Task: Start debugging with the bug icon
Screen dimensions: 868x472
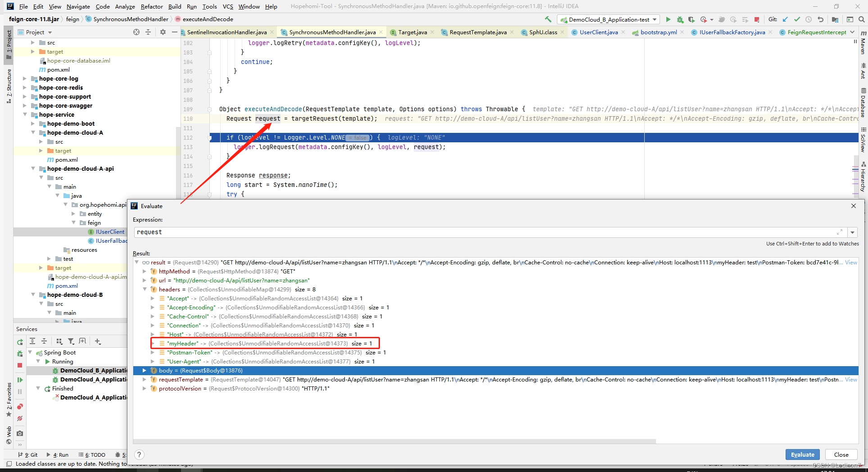Action: (x=680, y=19)
